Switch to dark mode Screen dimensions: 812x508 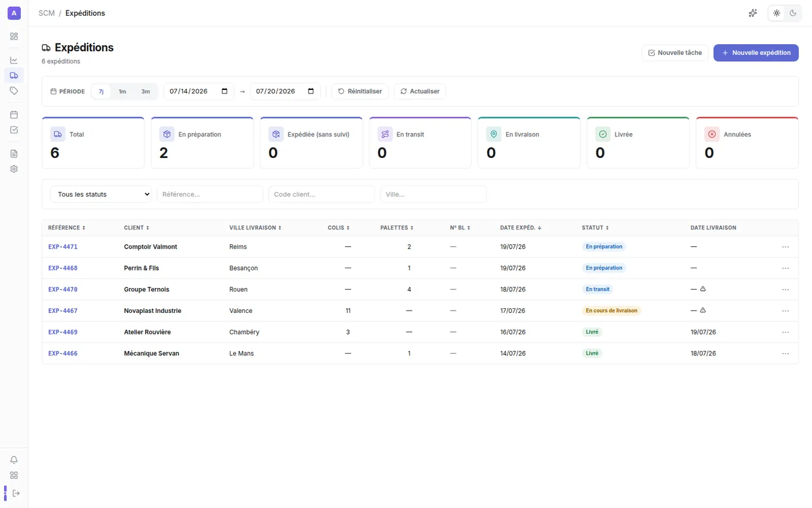(x=793, y=13)
